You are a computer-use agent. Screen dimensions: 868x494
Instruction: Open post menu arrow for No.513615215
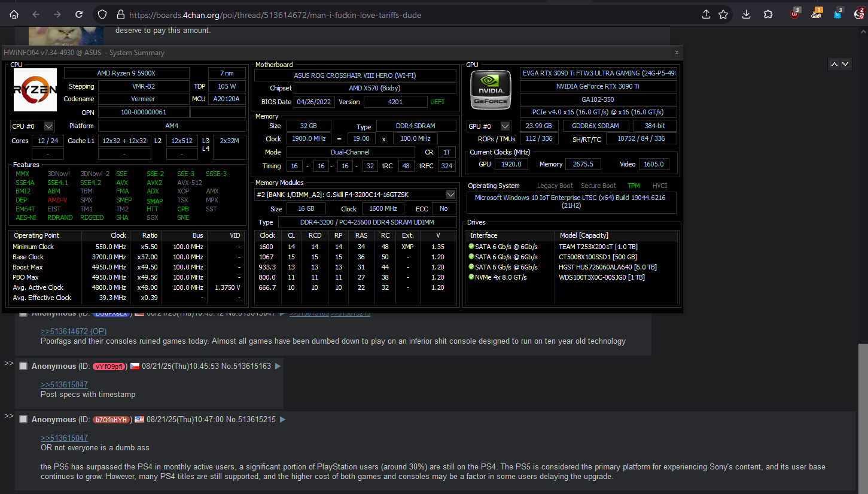pos(282,419)
